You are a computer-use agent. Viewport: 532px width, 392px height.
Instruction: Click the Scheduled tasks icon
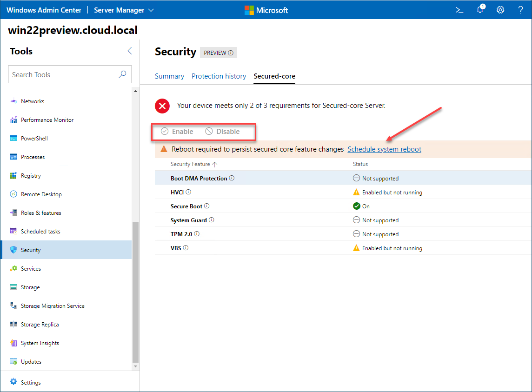point(13,231)
